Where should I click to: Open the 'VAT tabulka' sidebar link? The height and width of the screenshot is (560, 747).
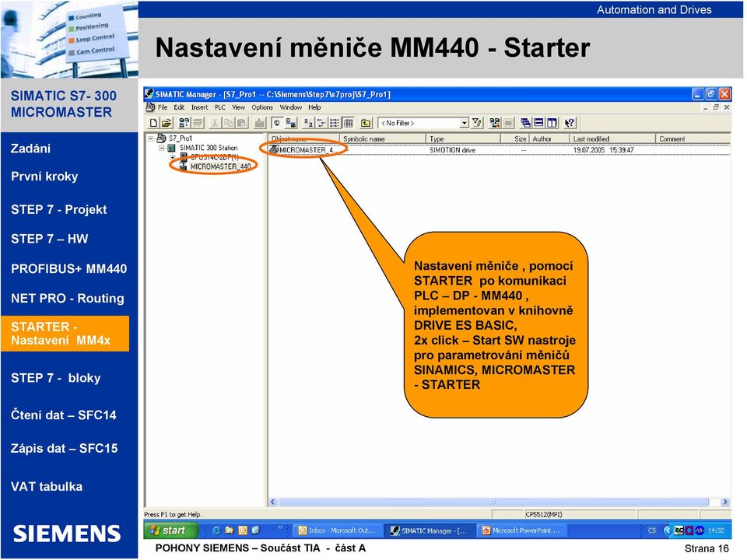47,487
